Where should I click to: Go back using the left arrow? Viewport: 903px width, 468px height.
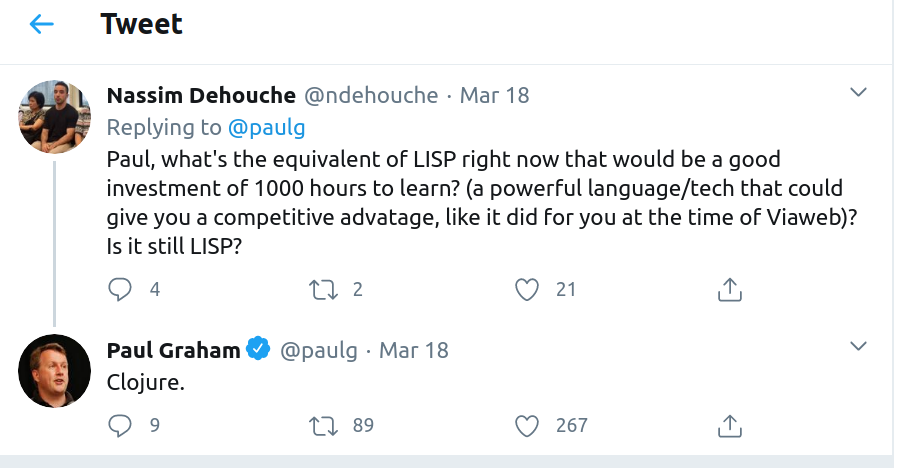click(42, 24)
